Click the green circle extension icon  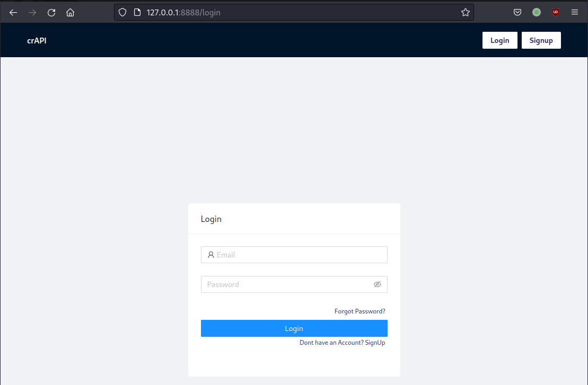[x=537, y=13]
